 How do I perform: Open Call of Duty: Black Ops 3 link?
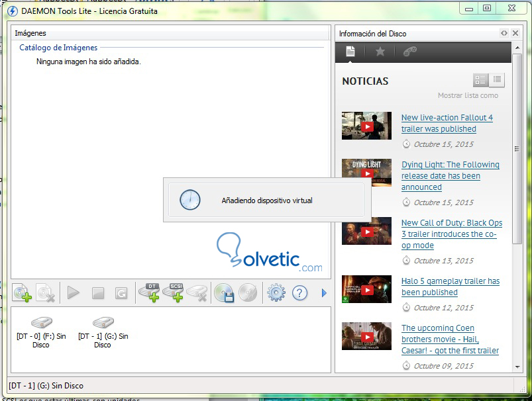[452, 234]
